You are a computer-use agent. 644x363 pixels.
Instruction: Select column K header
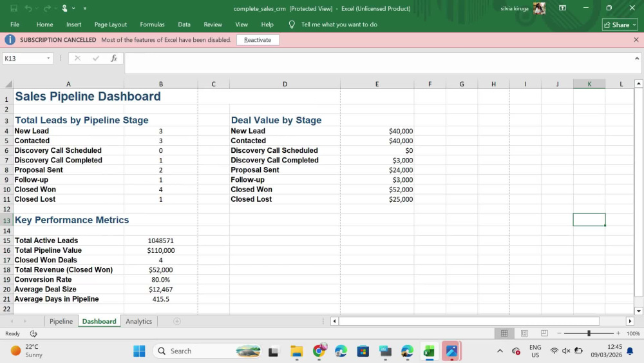(x=589, y=84)
